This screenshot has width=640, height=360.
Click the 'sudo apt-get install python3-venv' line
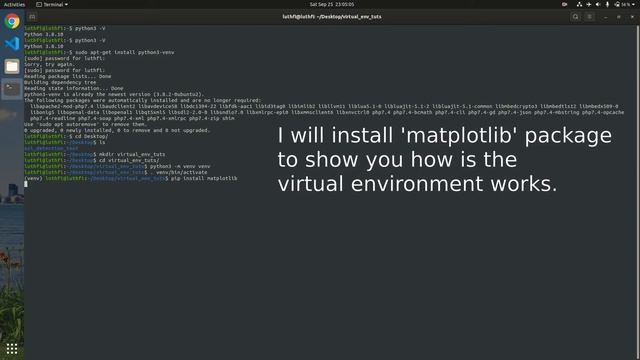99,52
